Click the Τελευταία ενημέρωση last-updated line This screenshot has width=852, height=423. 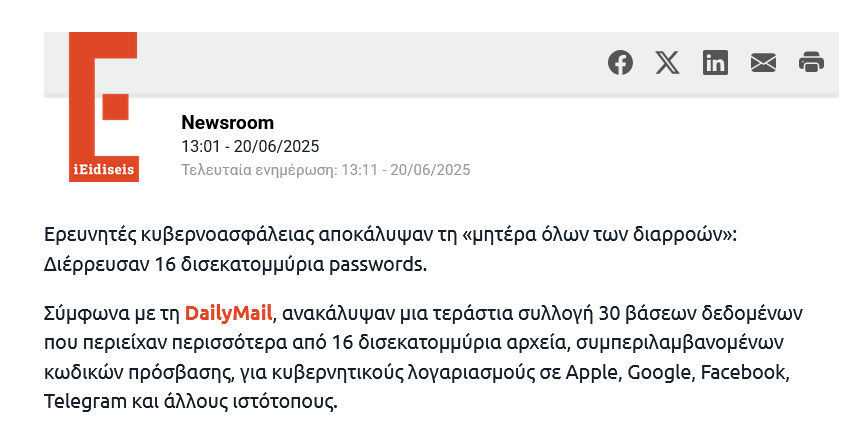click(x=325, y=170)
